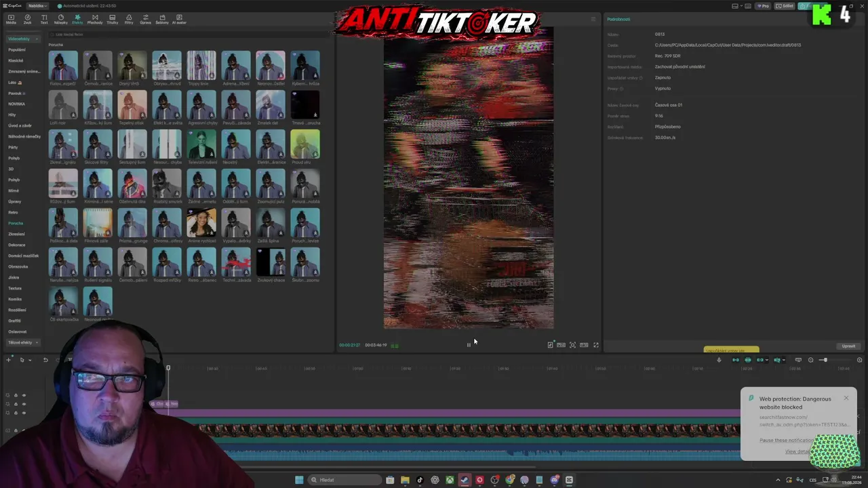This screenshot has height=488, width=868.
Task: Open the Windows Start menu
Action: [299, 480]
